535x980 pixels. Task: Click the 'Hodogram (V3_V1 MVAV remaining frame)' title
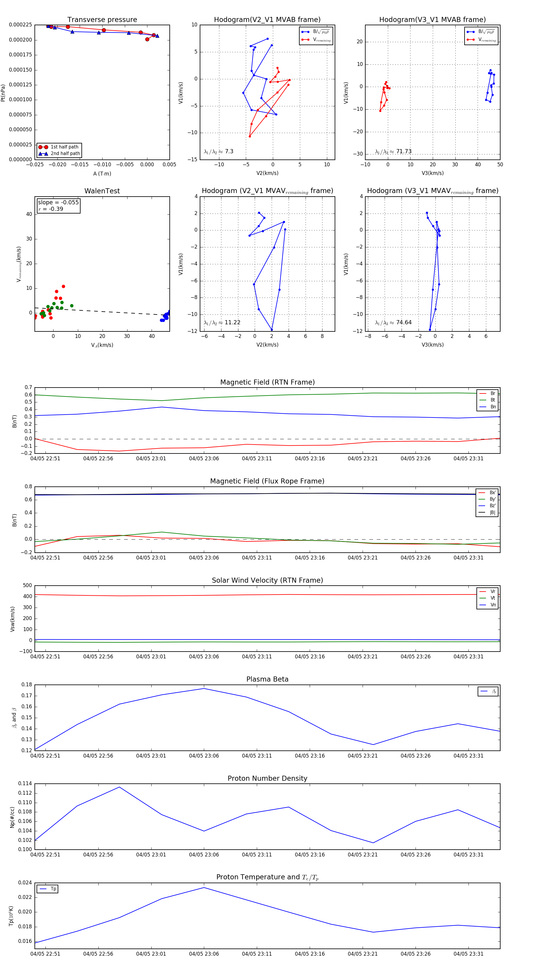pyautogui.click(x=432, y=191)
